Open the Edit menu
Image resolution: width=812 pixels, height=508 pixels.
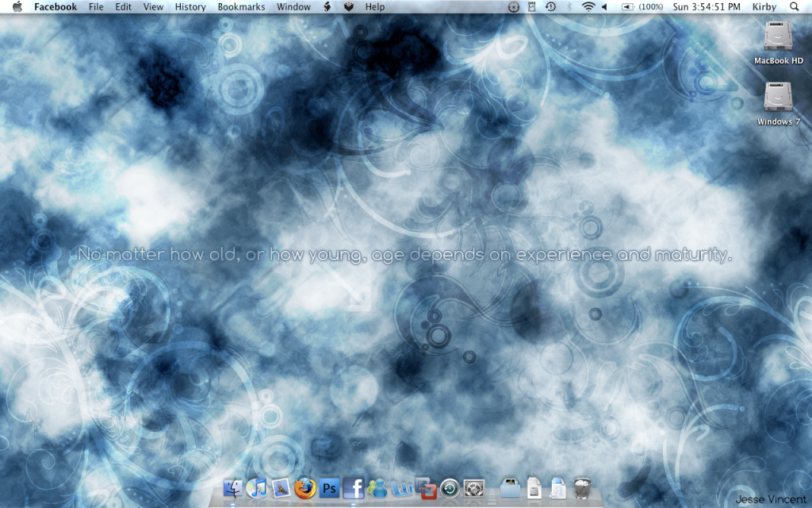(123, 6)
